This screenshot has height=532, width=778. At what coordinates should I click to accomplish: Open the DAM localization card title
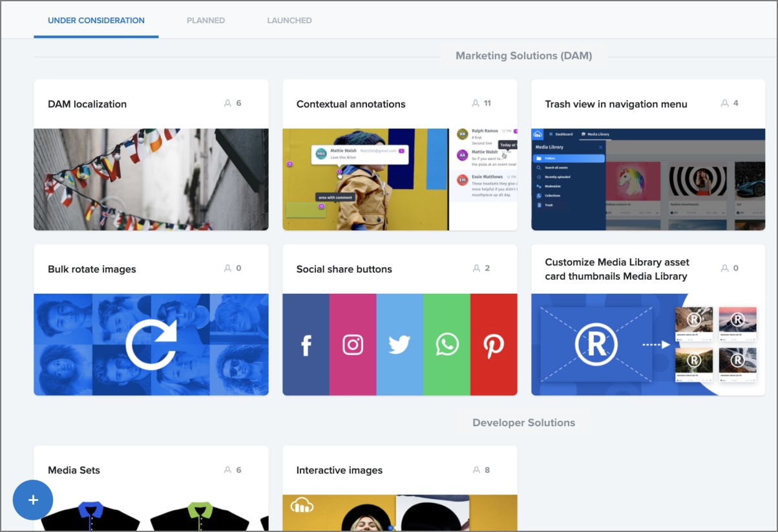(87, 104)
